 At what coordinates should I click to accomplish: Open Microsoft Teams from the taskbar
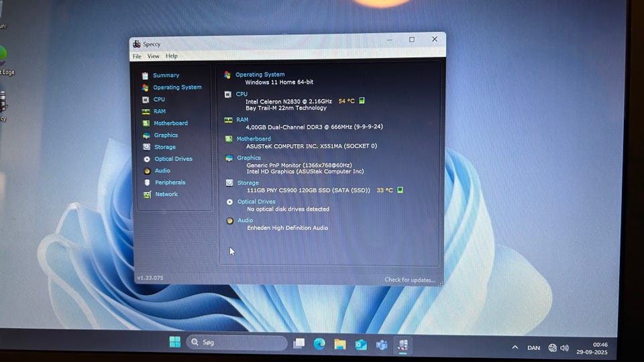click(382, 345)
